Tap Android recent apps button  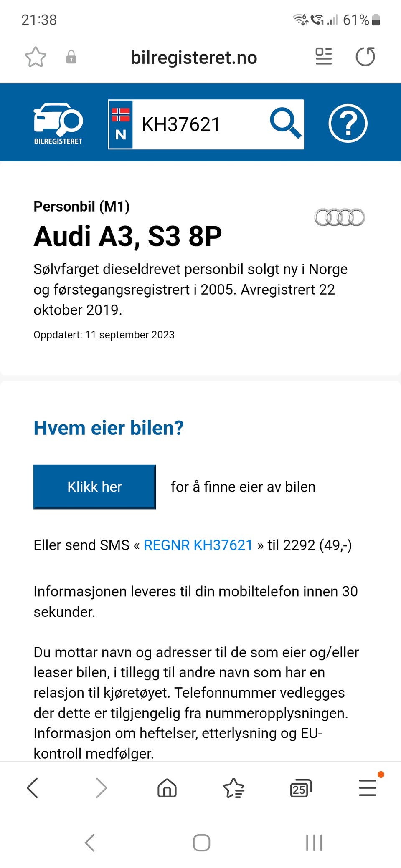pos(314,843)
